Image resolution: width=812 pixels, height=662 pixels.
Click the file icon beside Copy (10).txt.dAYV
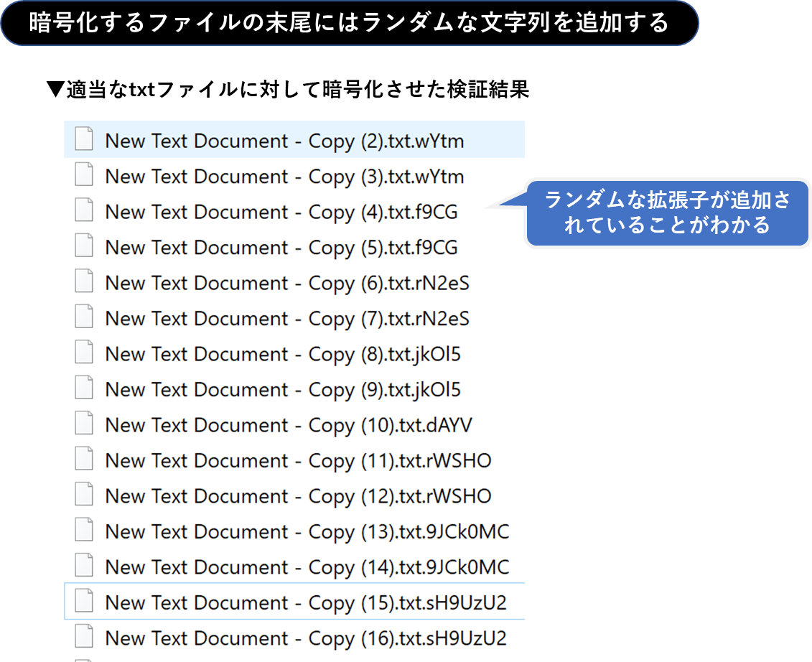click(84, 424)
